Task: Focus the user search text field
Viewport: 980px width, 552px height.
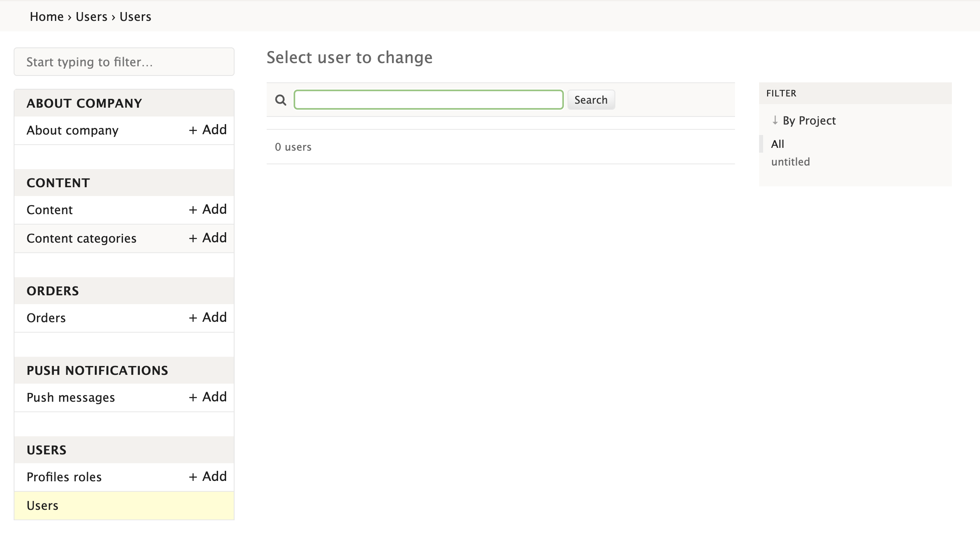Action: click(428, 100)
